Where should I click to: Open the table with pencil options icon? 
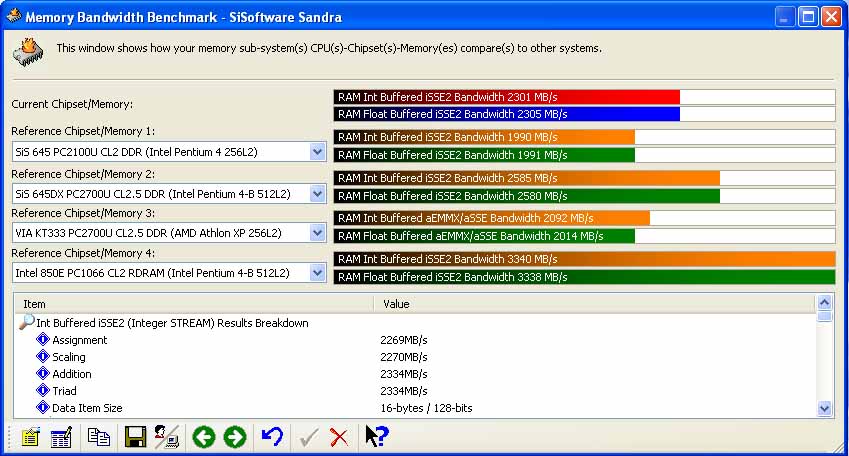(61, 437)
